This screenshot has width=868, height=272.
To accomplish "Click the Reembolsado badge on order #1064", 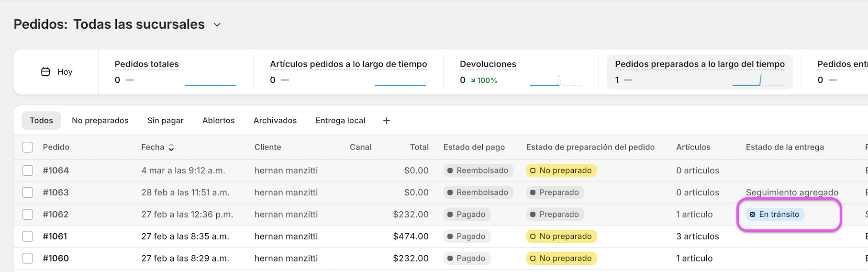I will [x=478, y=170].
